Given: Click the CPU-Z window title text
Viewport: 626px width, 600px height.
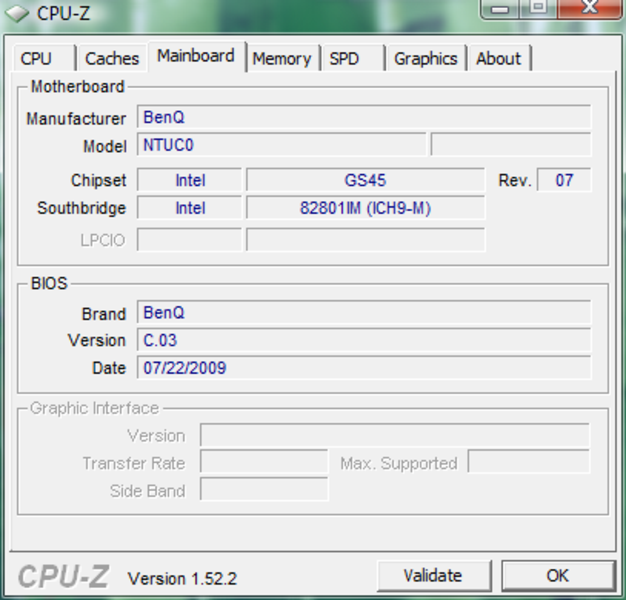Looking at the screenshot, I should (x=63, y=13).
